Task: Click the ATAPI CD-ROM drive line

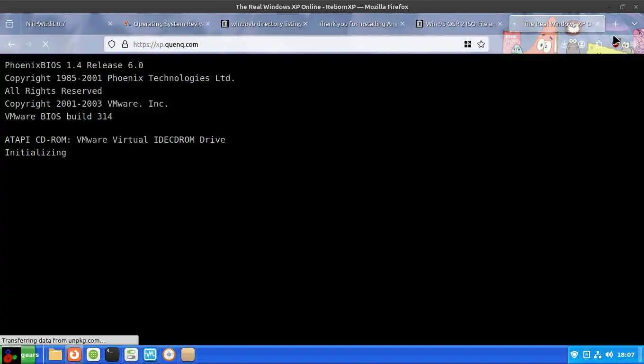Action: [x=115, y=140]
